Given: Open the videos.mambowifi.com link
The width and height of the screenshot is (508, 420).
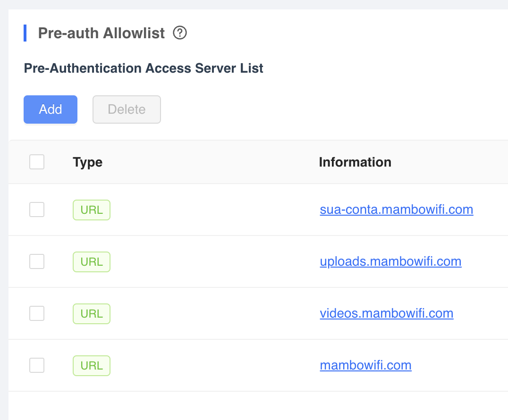Looking at the screenshot, I should [x=387, y=313].
